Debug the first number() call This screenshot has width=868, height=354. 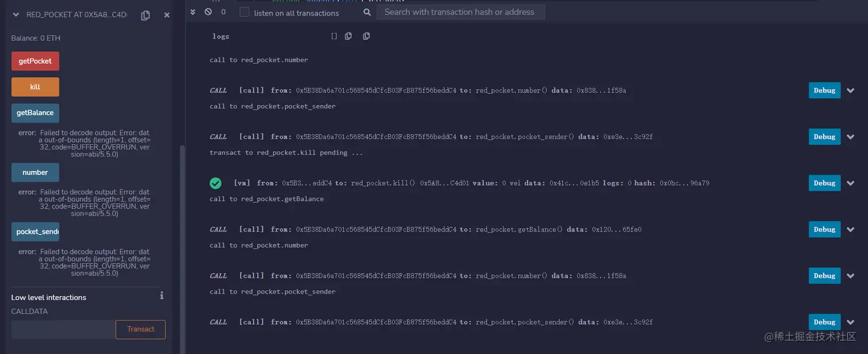pyautogui.click(x=824, y=90)
